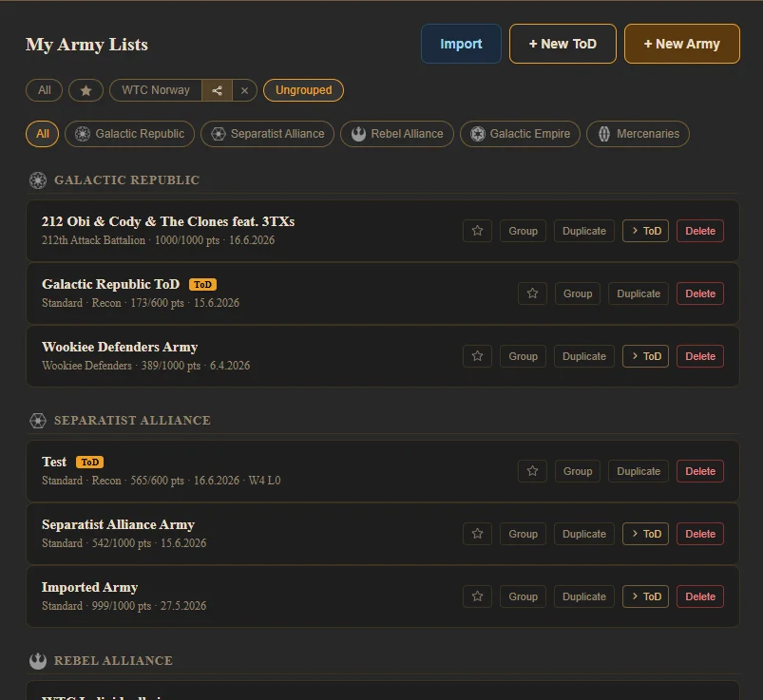Click the Import button
The image size is (763, 700).
[461, 44]
